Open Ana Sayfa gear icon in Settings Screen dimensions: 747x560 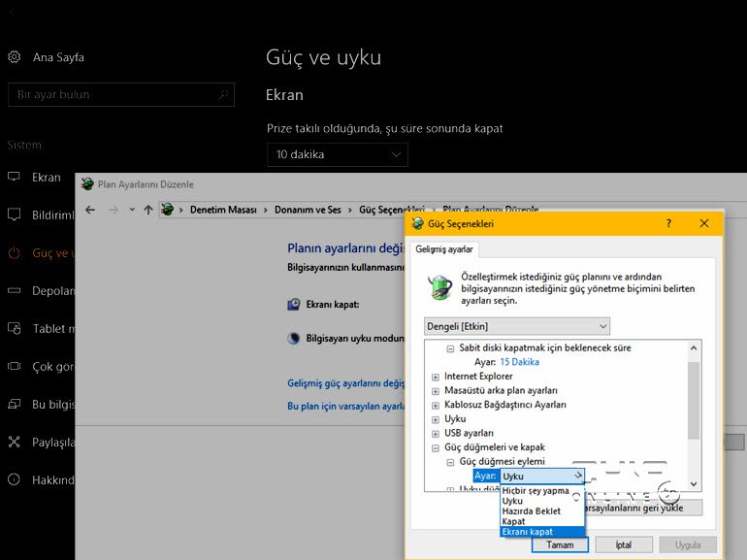tap(15, 57)
